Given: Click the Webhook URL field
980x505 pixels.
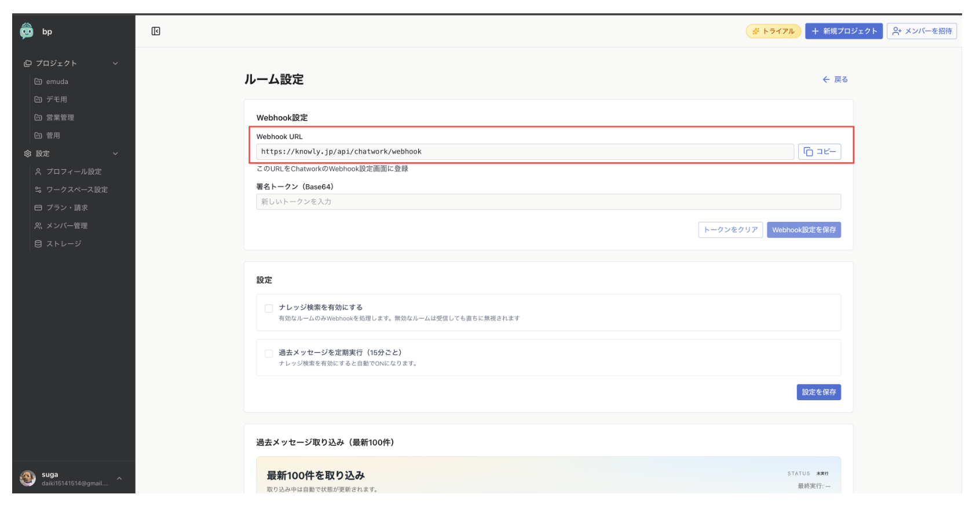Looking at the screenshot, I should click(525, 152).
